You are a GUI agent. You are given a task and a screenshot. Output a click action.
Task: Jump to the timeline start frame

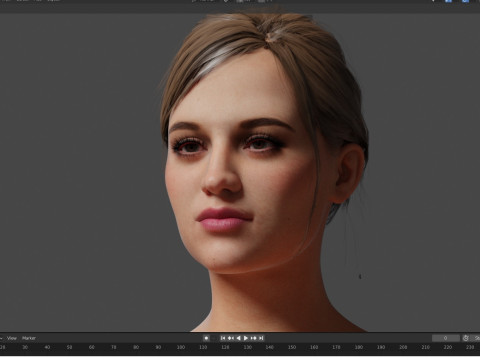223,338
